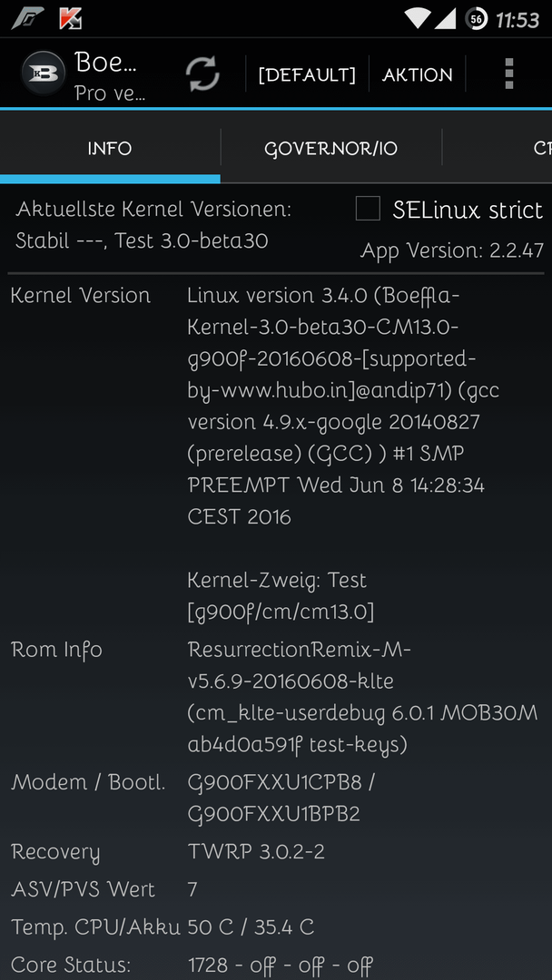
Task: Select the INFO tab
Action: coord(110,149)
